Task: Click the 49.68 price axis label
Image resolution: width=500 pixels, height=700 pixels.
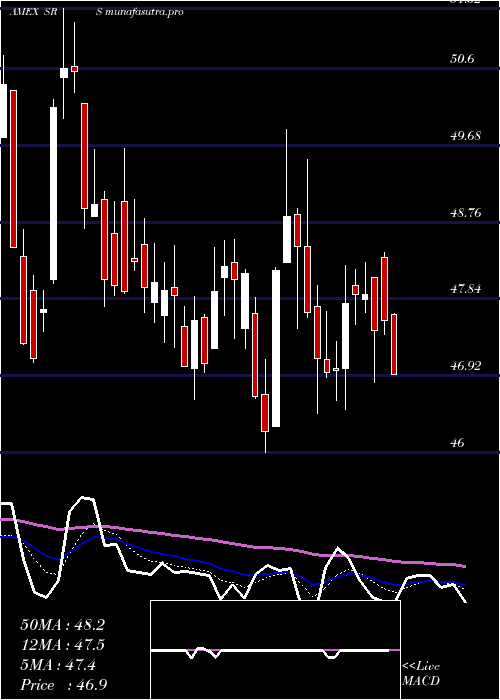Action: (466, 136)
